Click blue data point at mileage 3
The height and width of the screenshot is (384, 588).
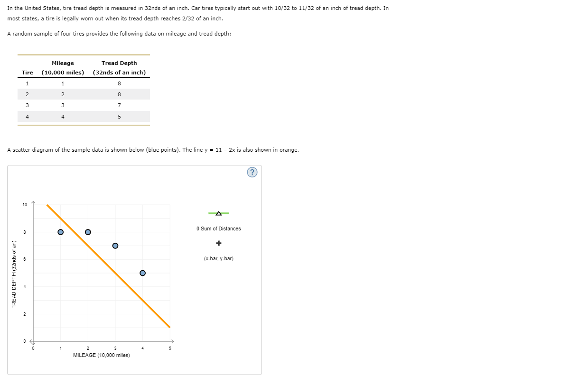[x=115, y=246]
